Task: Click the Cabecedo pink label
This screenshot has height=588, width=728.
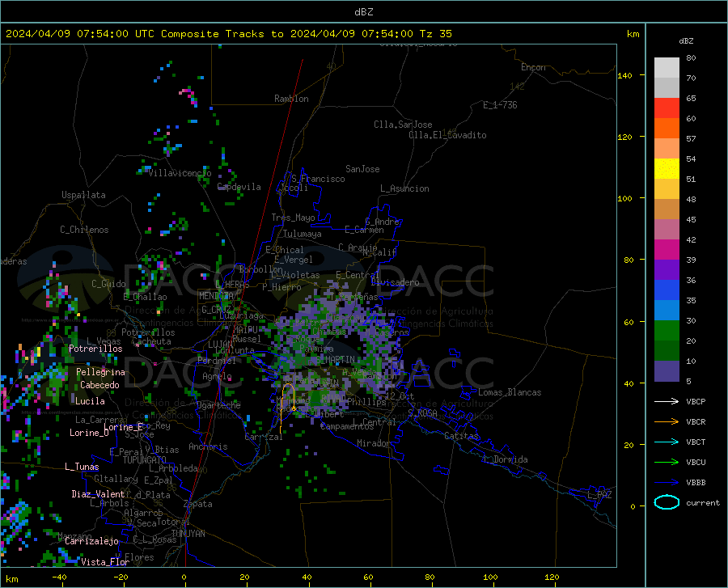Action: (99, 385)
